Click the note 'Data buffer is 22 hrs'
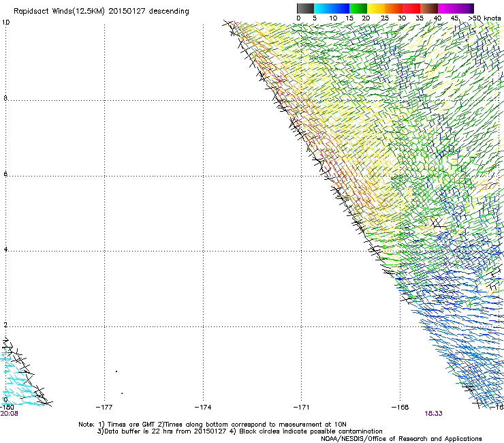The image size is (504, 443). 139,431
